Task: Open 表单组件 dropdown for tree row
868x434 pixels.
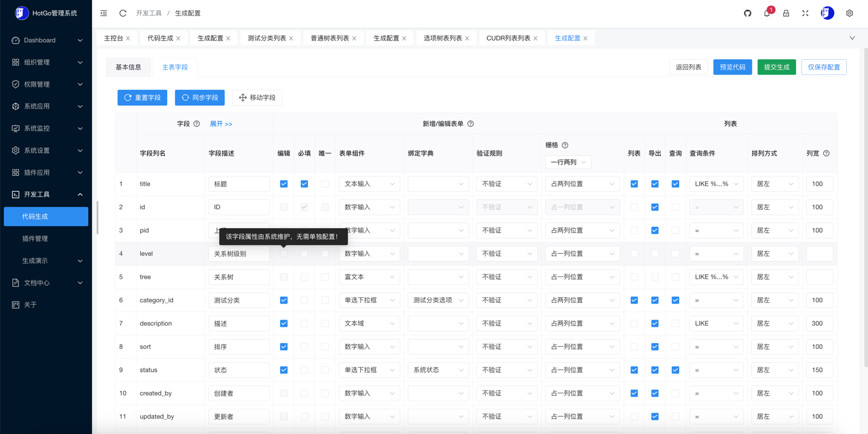Action: [369, 277]
